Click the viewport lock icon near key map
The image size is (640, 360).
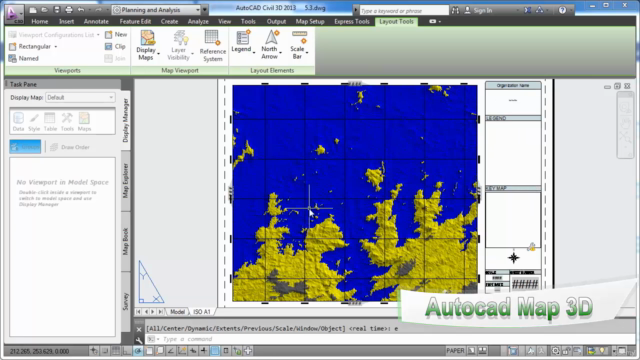point(531,247)
